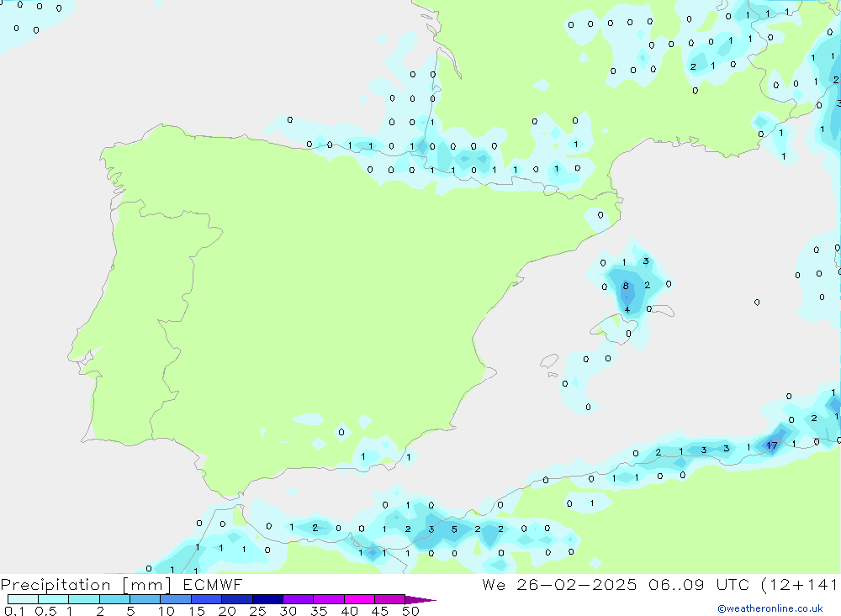This screenshot has width=841, height=616.
Task: Click the "8" precipitation value on the map
Action: (x=626, y=287)
